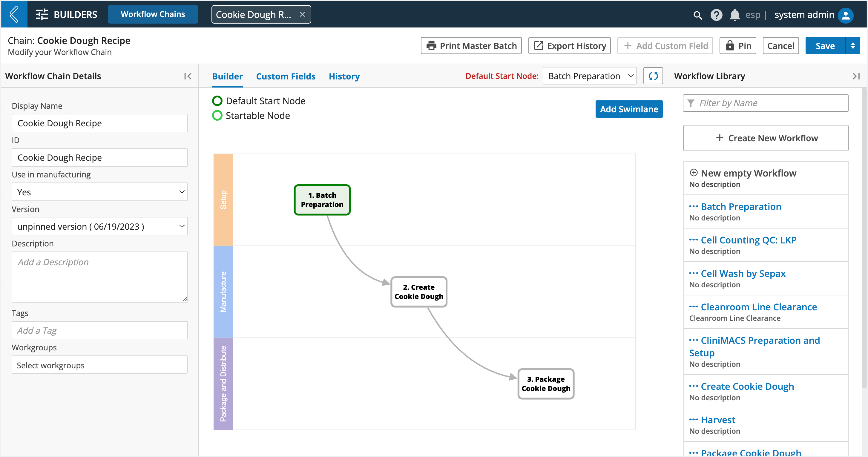
Task: Click Export History button
Action: (x=569, y=45)
